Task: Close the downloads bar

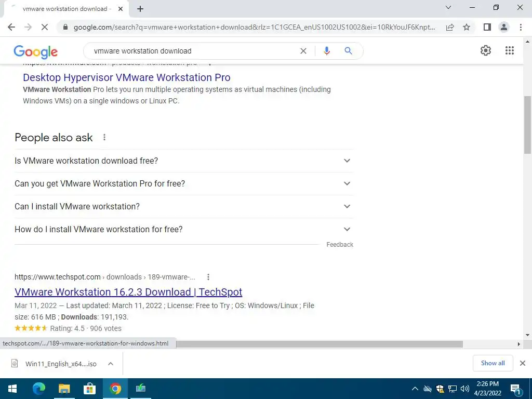Action: [x=523, y=363]
